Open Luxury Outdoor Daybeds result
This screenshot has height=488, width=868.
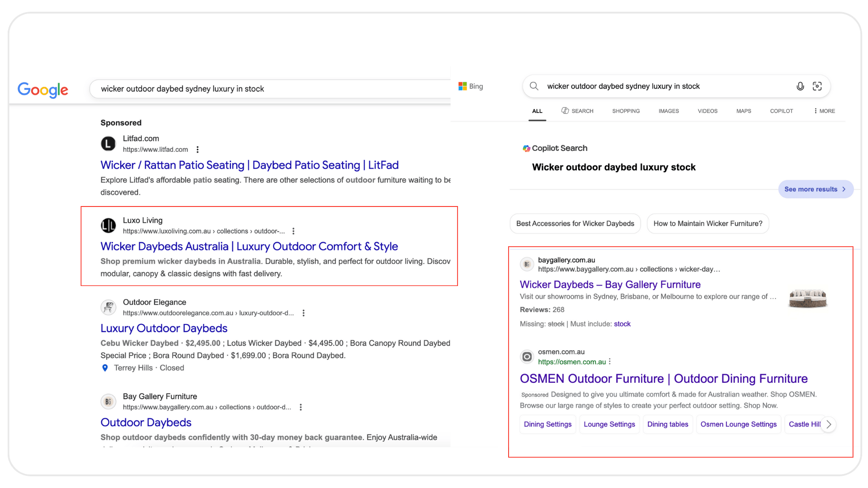pos(164,328)
